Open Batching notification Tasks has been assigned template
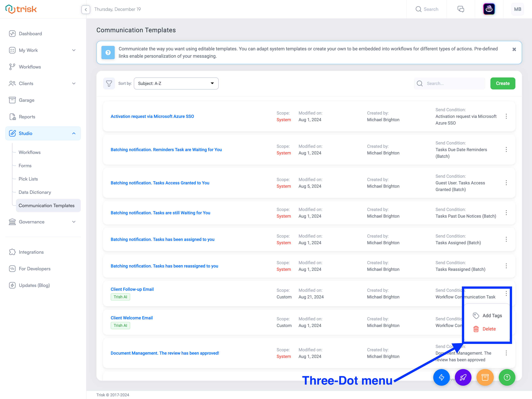 tap(162, 239)
